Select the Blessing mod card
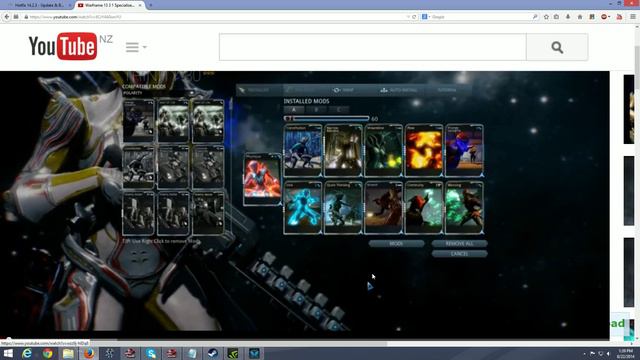The height and width of the screenshot is (360, 640). click(x=464, y=208)
